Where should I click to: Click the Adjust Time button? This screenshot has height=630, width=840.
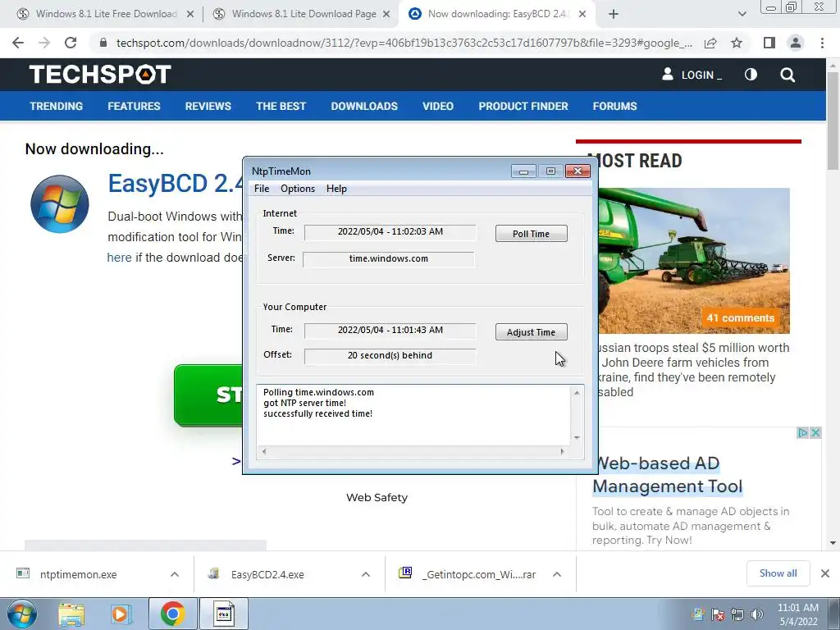point(531,332)
